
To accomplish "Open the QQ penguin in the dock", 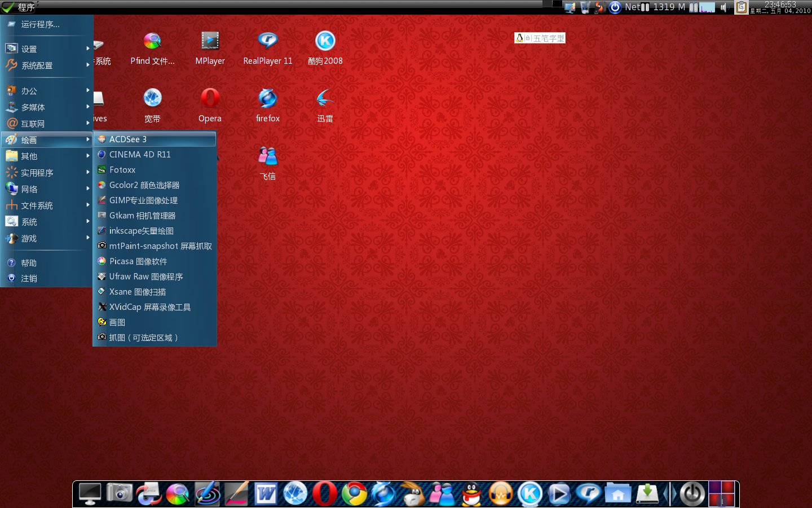I will click(x=471, y=494).
